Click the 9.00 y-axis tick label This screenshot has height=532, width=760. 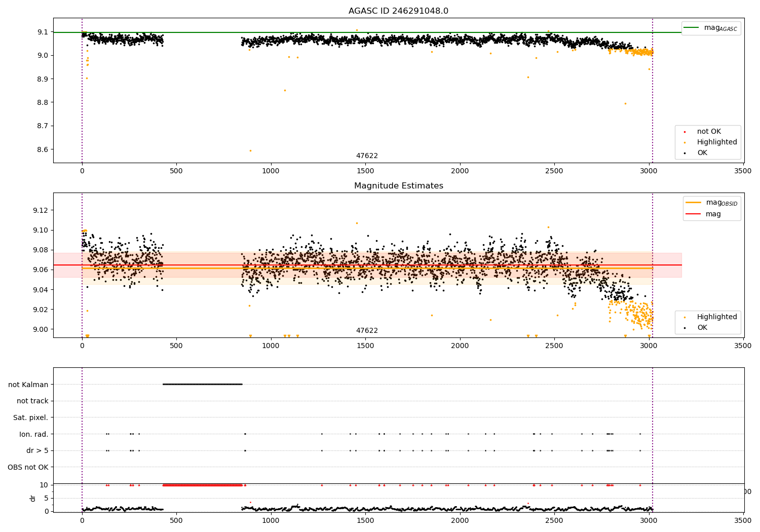[x=42, y=329]
